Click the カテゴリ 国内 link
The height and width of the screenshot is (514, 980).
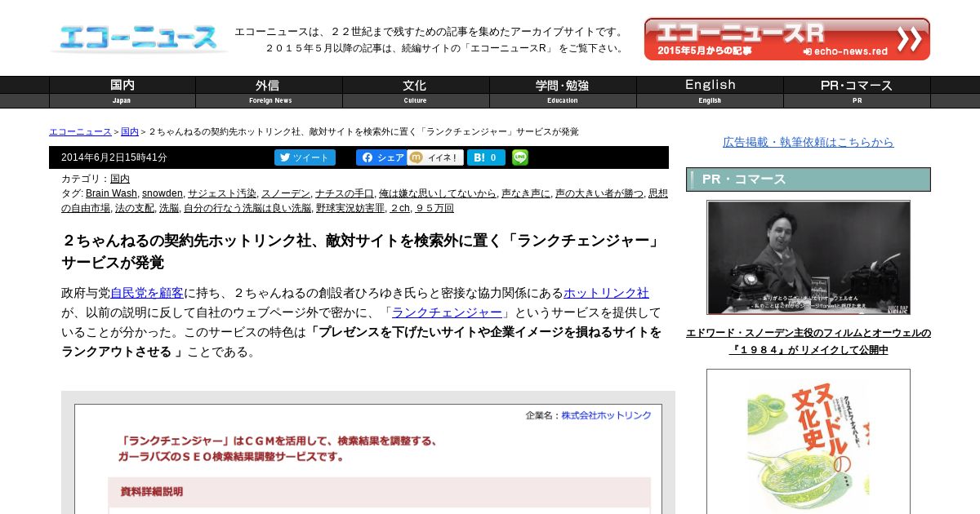click(120, 179)
